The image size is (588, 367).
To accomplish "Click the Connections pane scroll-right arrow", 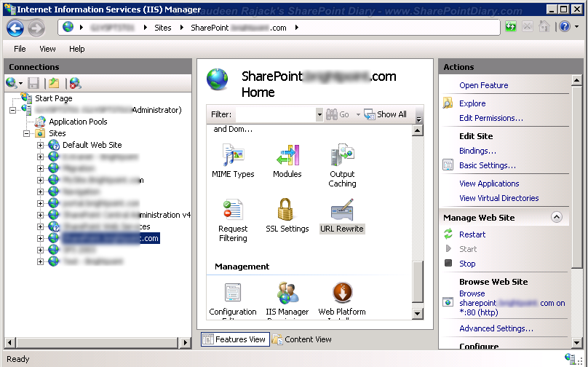I will (x=185, y=342).
